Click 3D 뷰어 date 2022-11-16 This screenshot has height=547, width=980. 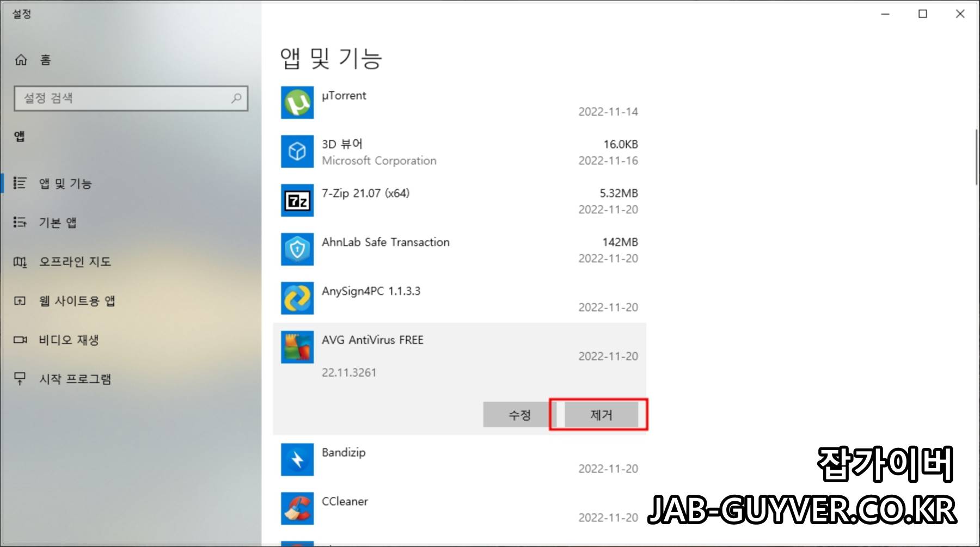click(608, 161)
